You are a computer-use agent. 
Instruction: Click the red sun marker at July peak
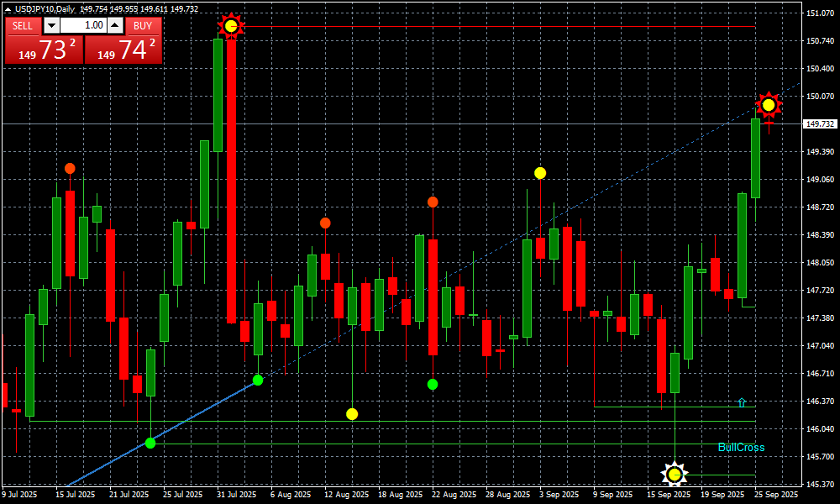(231, 26)
